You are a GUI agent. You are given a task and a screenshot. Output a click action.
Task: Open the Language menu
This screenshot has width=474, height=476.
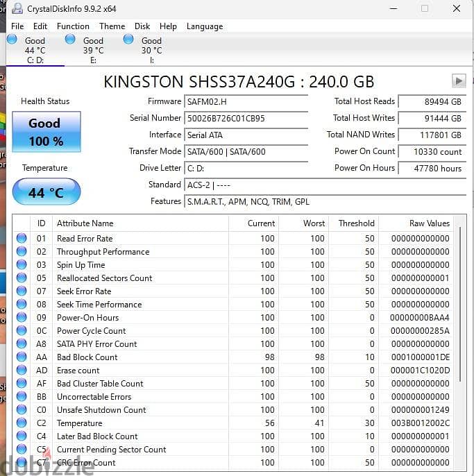tap(205, 26)
